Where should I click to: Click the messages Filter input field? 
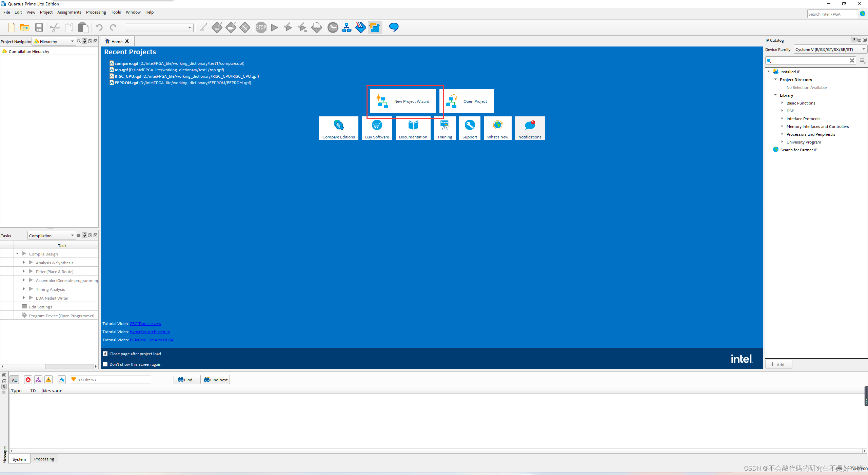click(114, 380)
